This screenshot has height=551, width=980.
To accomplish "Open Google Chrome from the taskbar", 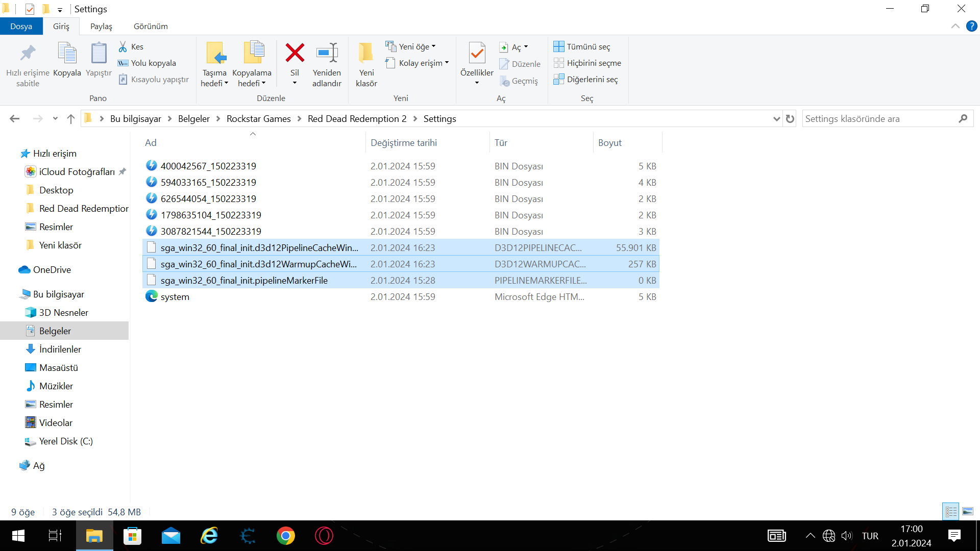I will click(x=286, y=536).
